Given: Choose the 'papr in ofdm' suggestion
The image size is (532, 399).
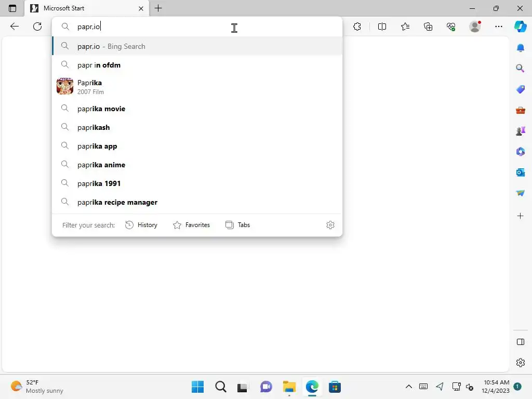Looking at the screenshot, I should pyautogui.click(x=197, y=65).
